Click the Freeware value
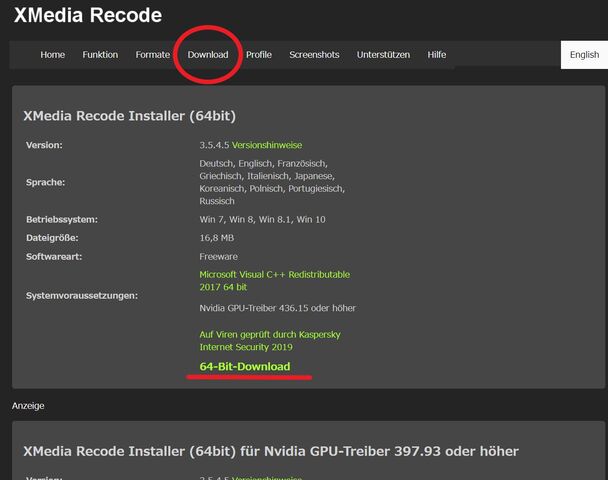Screen dimensions: 608x480 [218, 256]
